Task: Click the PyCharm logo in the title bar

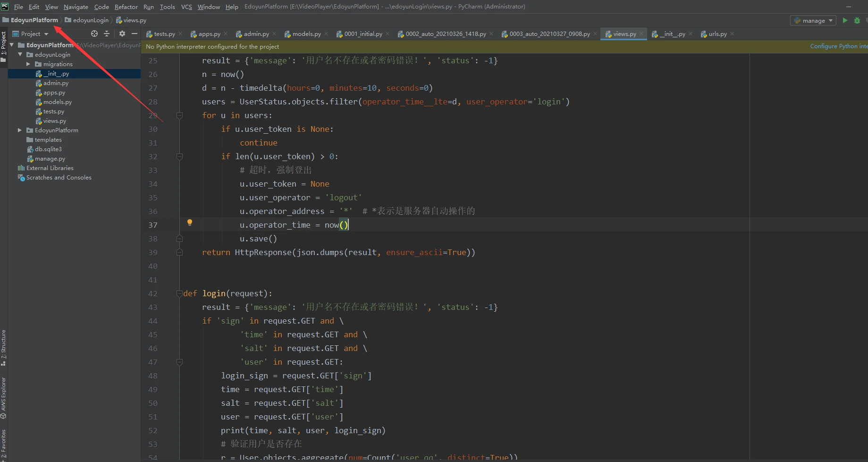Action: [5, 7]
